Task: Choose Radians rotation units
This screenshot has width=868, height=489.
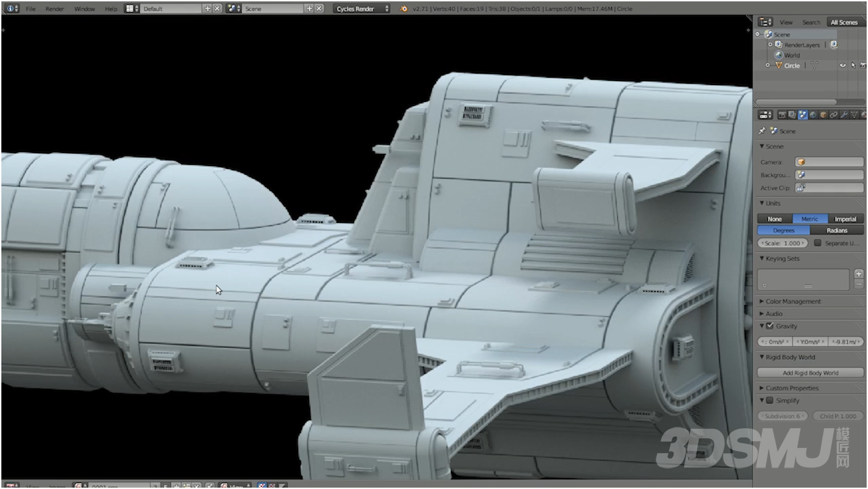Action: click(x=837, y=230)
